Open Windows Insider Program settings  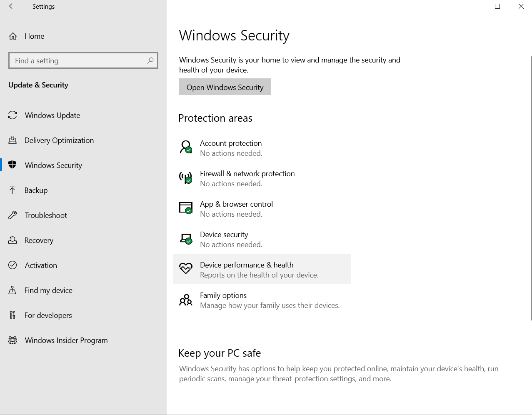tap(66, 340)
